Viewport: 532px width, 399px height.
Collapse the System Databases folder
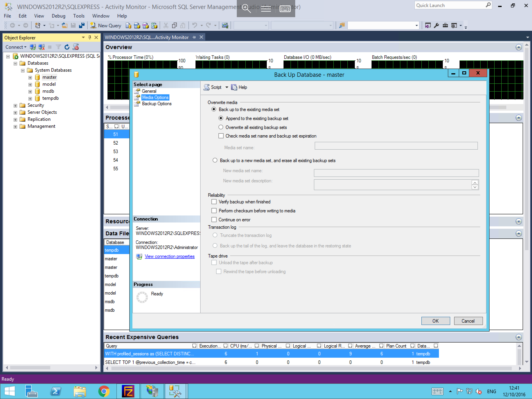pos(23,71)
